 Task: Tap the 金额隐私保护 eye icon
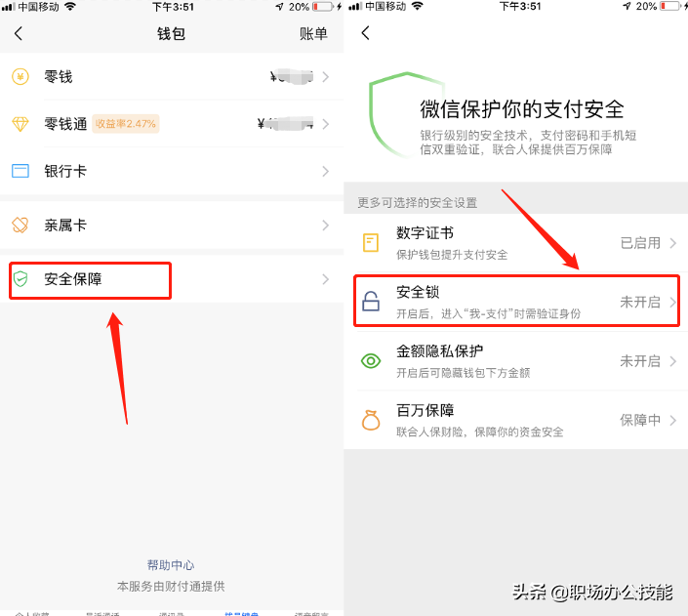[371, 361]
